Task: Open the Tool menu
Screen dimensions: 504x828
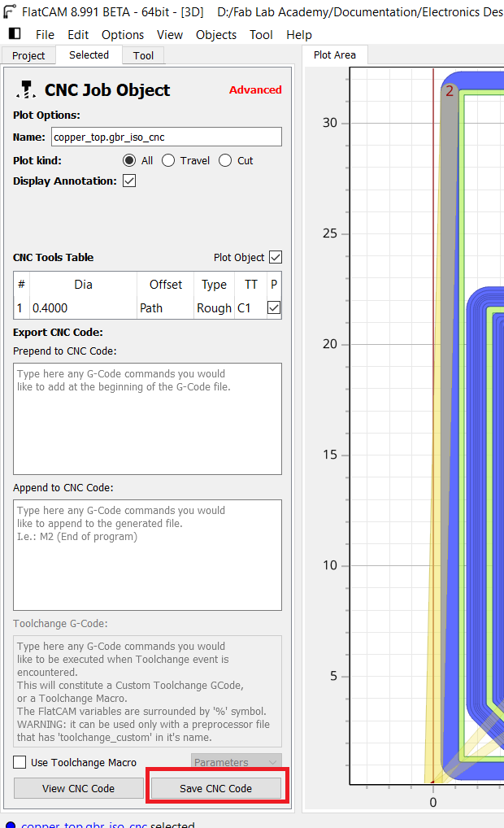Action: click(x=261, y=35)
